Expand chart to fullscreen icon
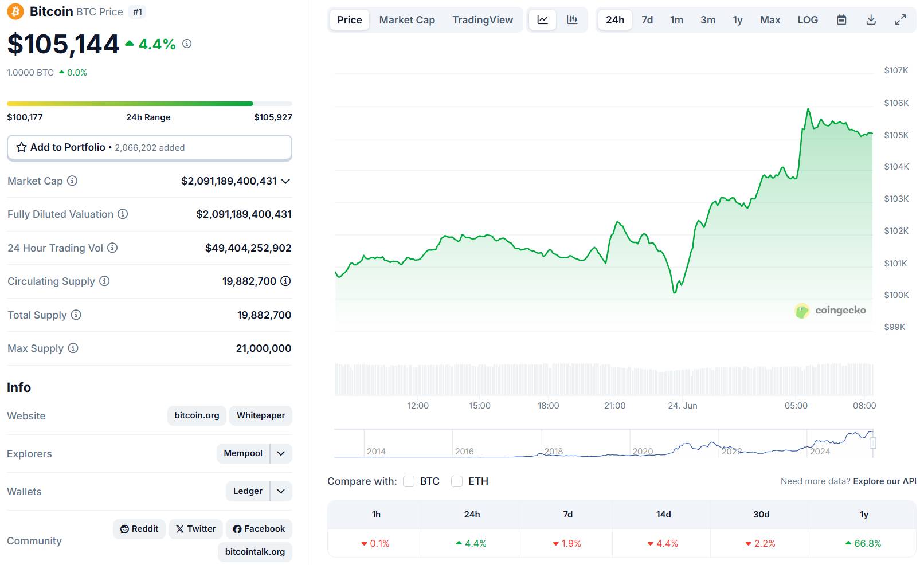The image size is (924, 565). point(900,20)
